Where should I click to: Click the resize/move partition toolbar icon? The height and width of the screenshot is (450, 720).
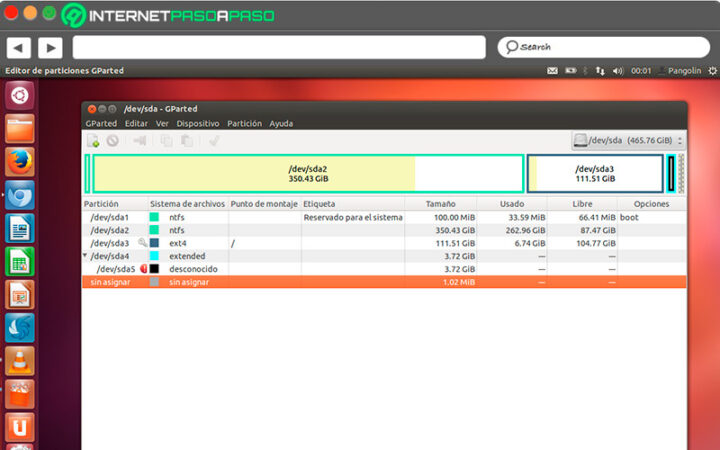[140, 141]
